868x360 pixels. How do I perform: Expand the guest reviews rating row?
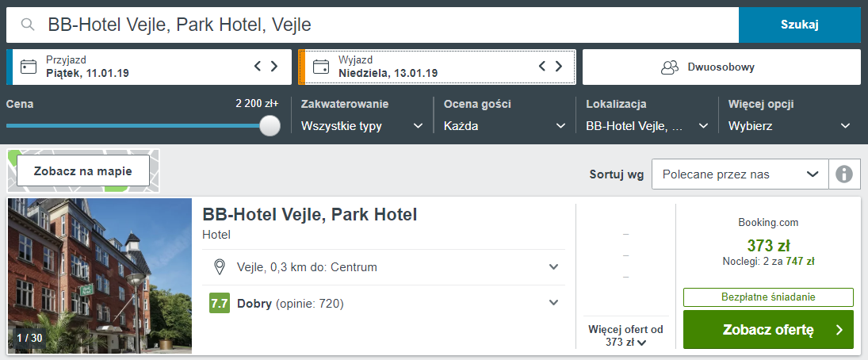554,303
